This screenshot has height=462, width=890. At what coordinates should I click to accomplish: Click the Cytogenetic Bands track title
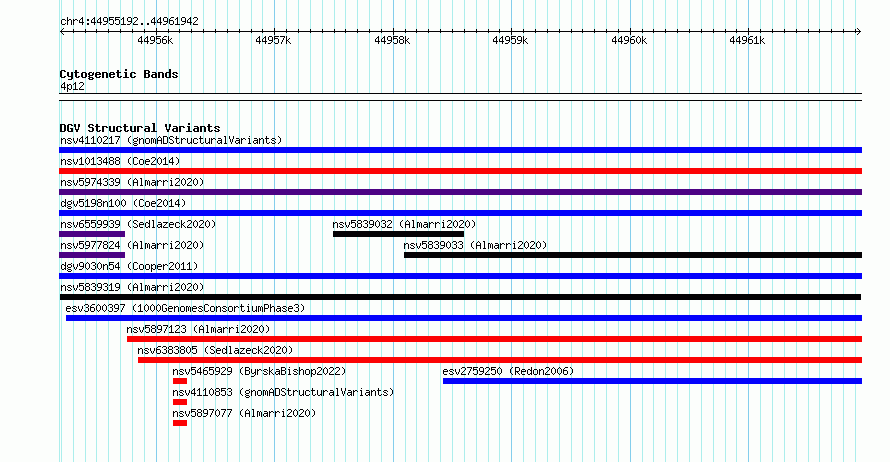tap(119, 74)
